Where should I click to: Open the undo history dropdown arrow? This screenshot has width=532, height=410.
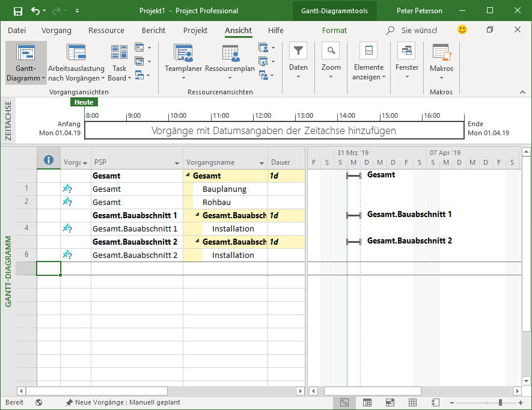coord(44,11)
